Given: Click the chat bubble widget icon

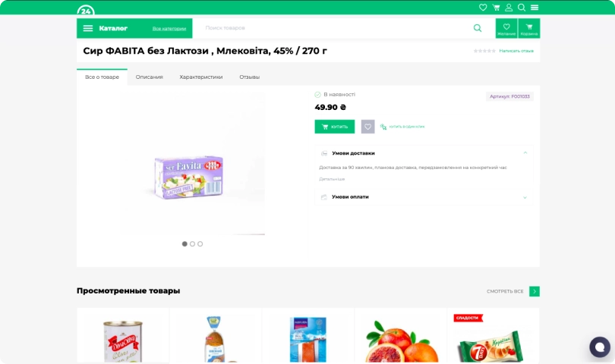Looking at the screenshot, I should 599,347.
